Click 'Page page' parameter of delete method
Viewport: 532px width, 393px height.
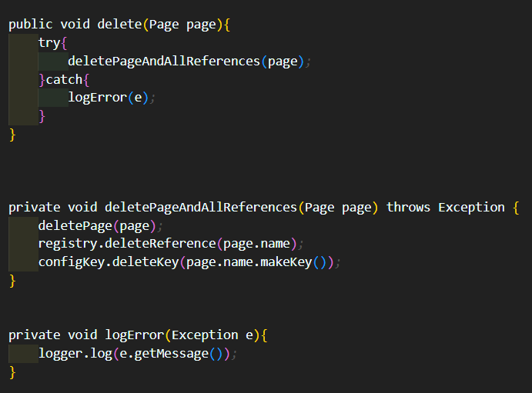182,25
